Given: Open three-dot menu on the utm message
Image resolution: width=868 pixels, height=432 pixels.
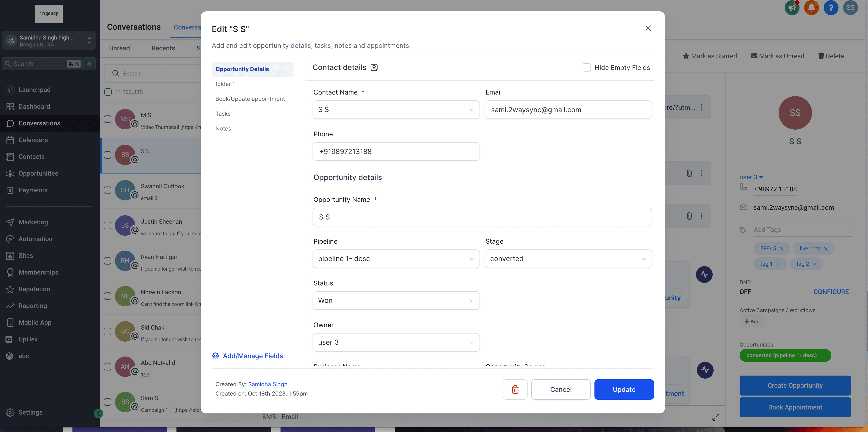Looking at the screenshot, I should pos(701,108).
